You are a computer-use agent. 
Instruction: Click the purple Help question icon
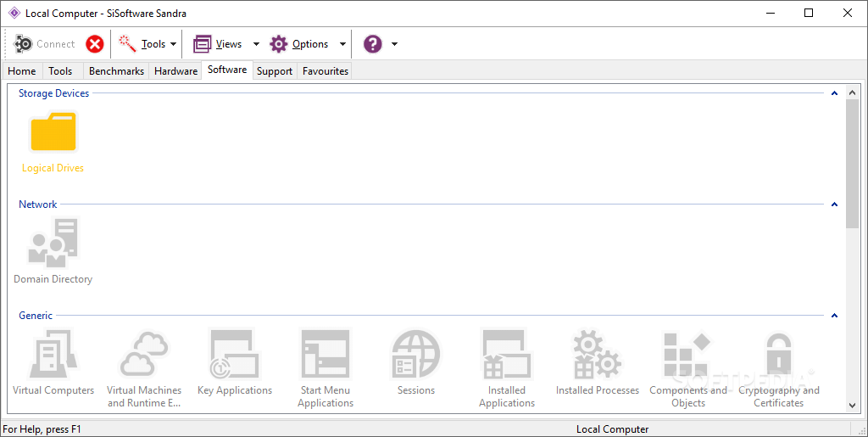[x=373, y=44]
